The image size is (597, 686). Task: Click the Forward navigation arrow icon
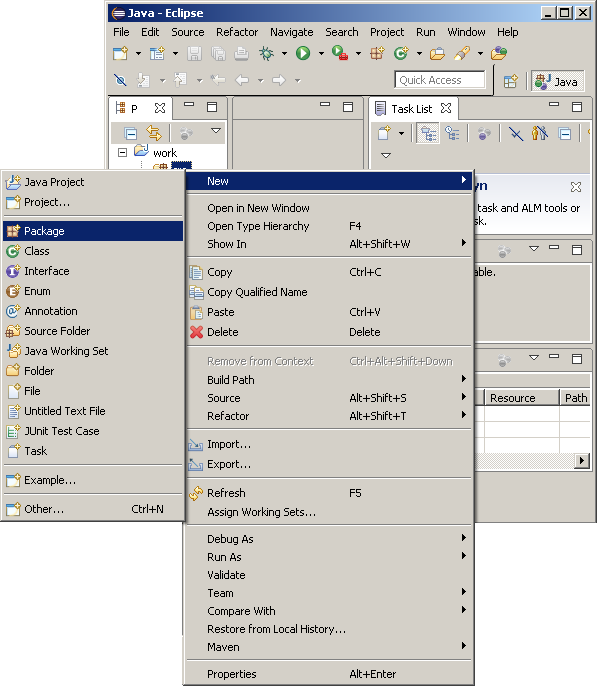(x=279, y=80)
